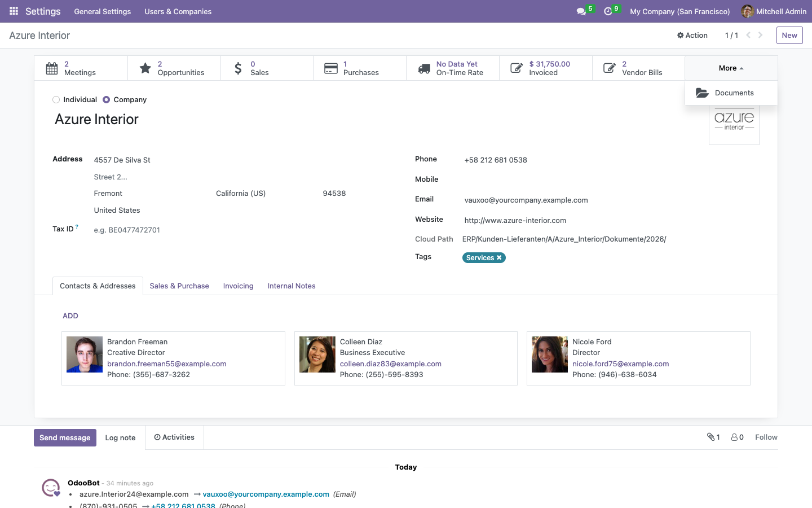Open the Action dropdown menu

(x=692, y=35)
